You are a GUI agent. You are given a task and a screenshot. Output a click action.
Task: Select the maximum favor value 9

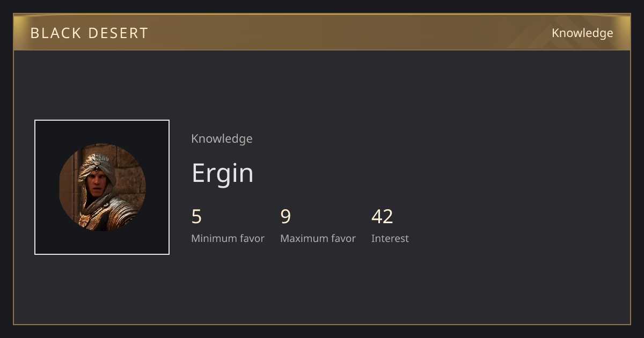[x=286, y=217]
